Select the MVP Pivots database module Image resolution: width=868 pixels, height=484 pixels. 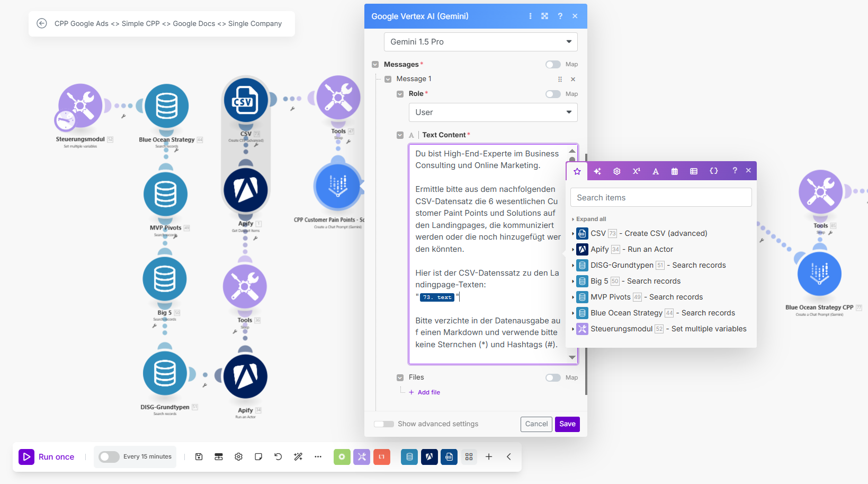165,194
